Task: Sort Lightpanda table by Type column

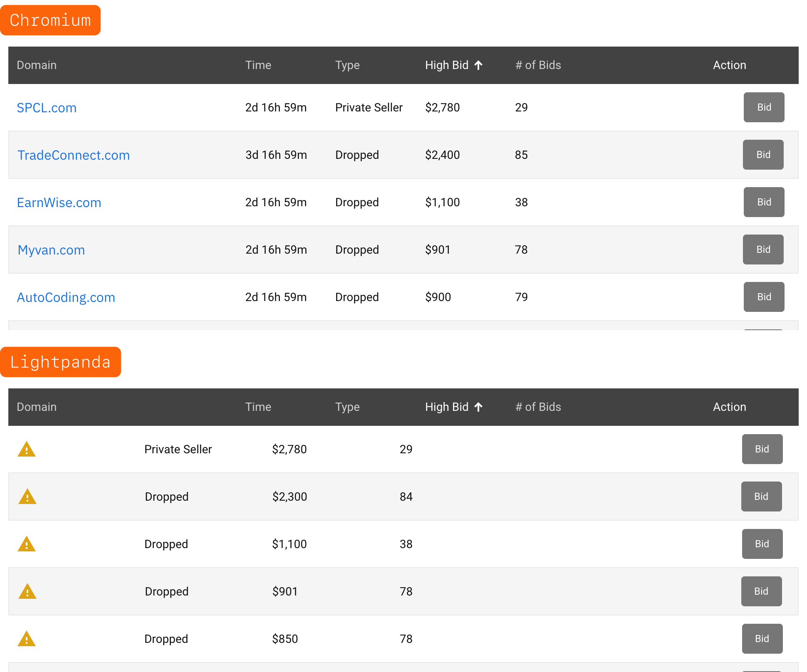Action: click(347, 407)
